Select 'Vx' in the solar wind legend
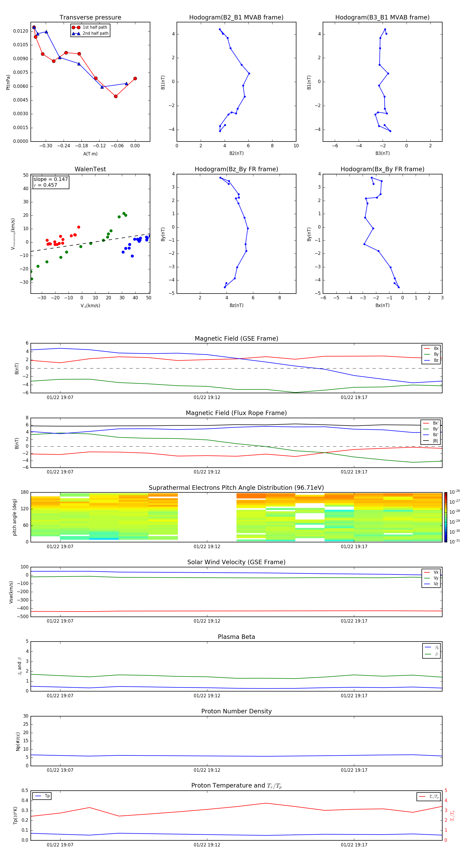 431,572
